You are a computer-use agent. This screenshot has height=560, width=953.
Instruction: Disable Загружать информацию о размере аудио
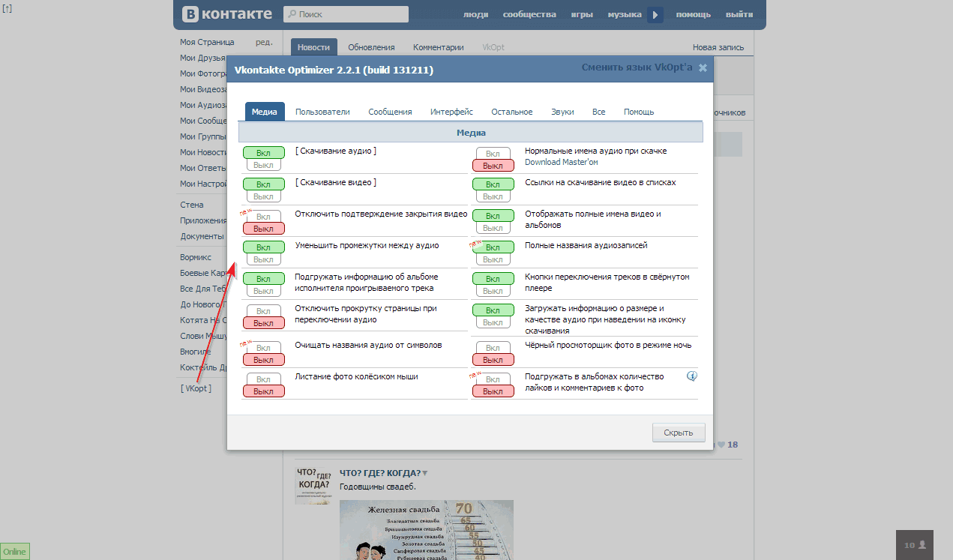click(x=493, y=322)
